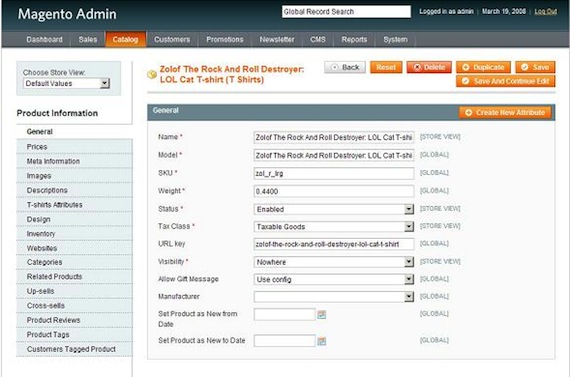Click the New from Date input field
The image size is (570, 377).
284,314
